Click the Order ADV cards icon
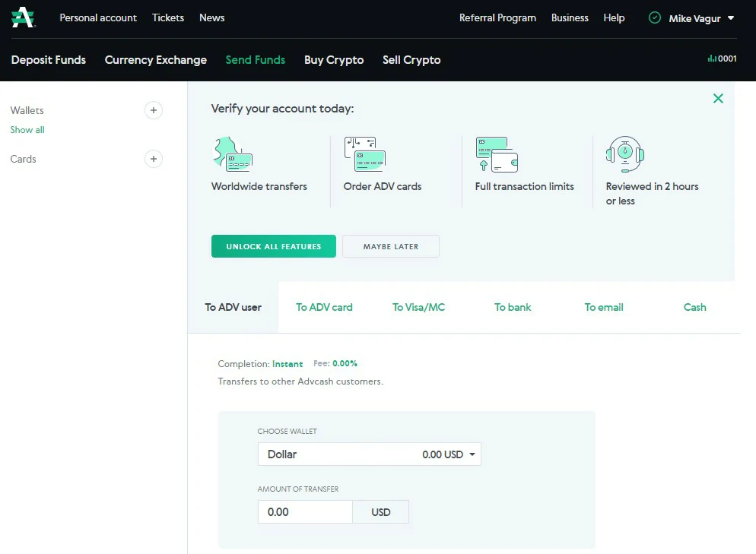This screenshot has height=554, width=756. pyautogui.click(x=365, y=154)
